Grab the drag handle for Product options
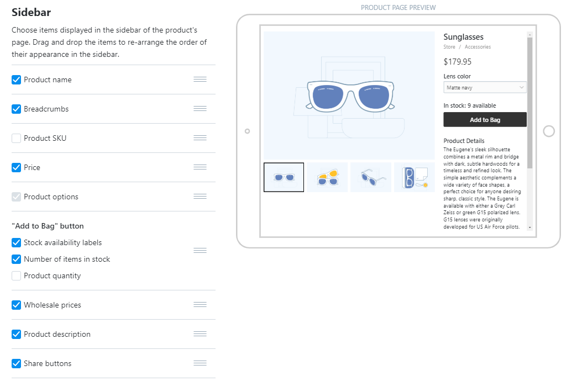The width and height of the screenshot is (577, 392). [x=200, y=197]
